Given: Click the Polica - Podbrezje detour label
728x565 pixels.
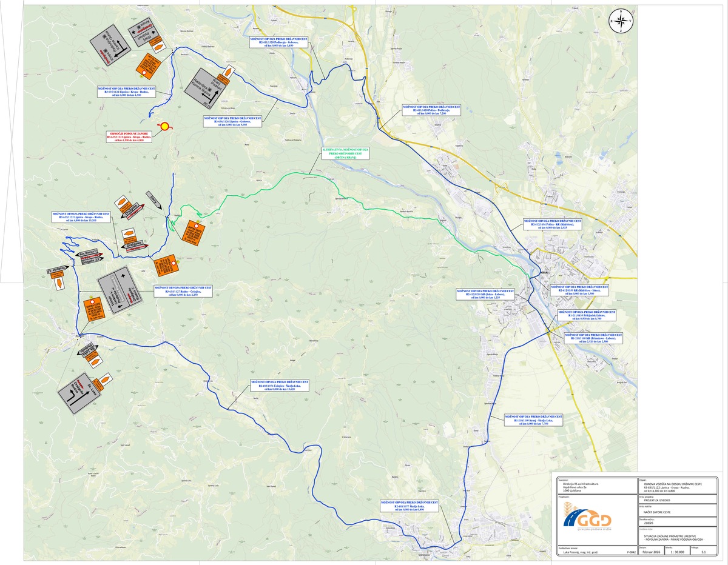Looking at the screenshot, I should 431,110.
